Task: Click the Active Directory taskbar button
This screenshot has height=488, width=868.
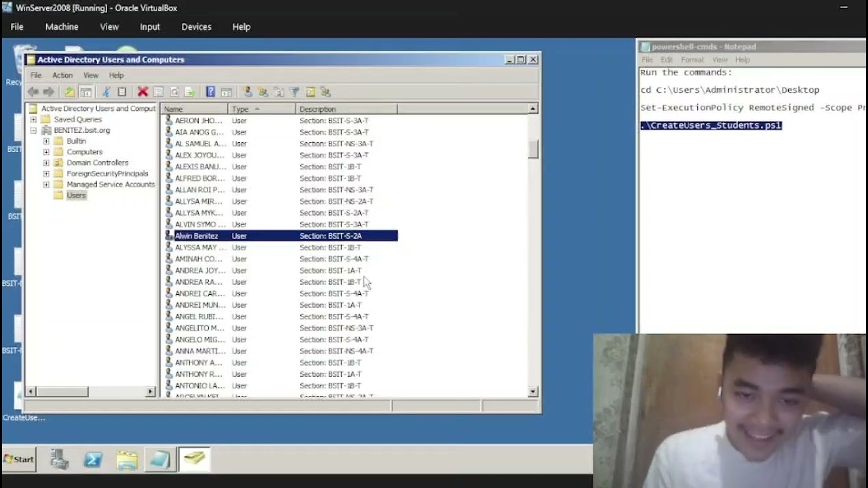Action: click(x=194, y=460)
